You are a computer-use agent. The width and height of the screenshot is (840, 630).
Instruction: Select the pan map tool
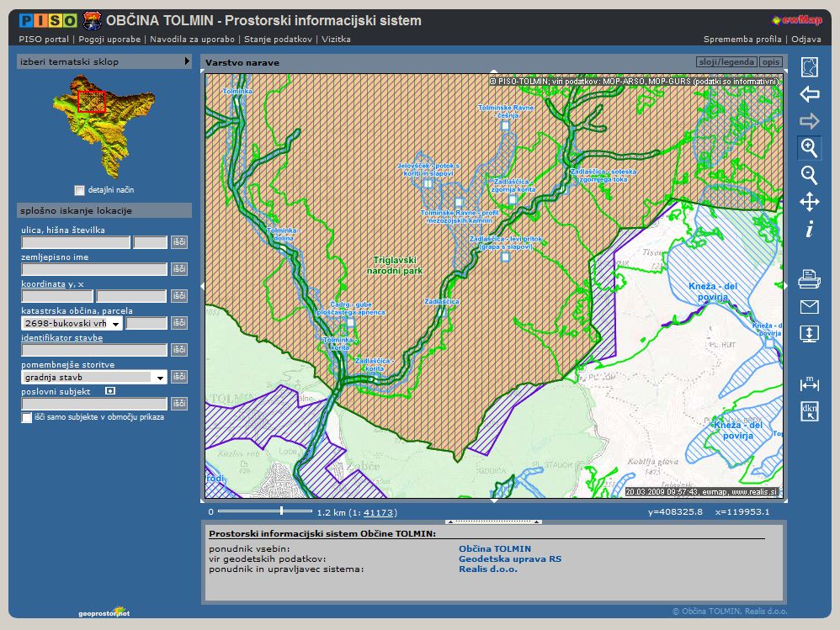coord(809,202)
